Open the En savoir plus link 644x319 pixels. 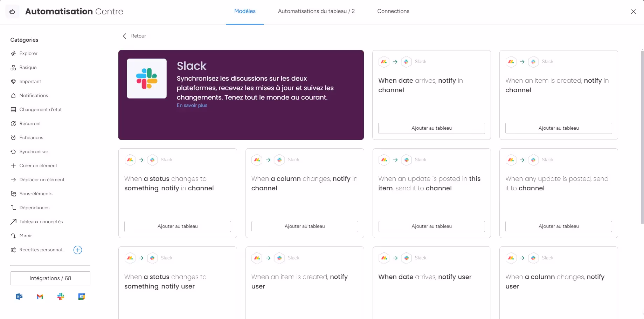point(192,106)
